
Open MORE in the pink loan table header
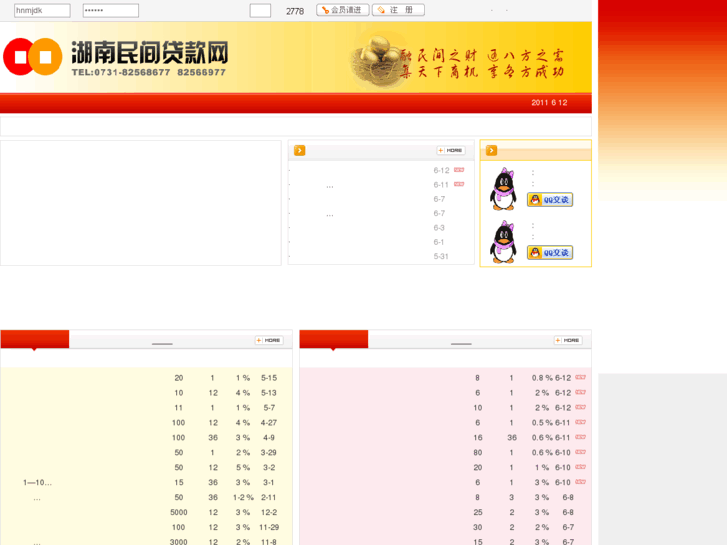pos(568,340)
